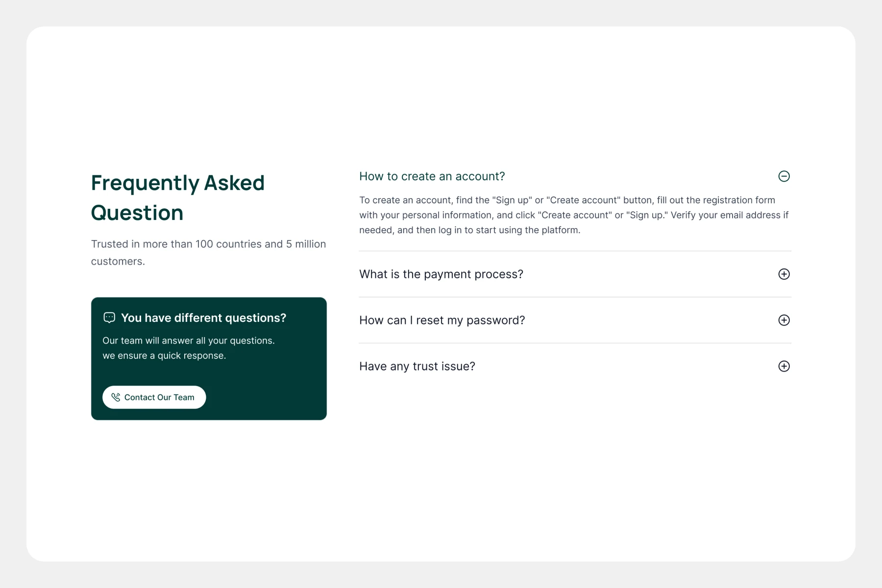
Task: Open "How can I reset my password?" question
Action: click(442, 320)
